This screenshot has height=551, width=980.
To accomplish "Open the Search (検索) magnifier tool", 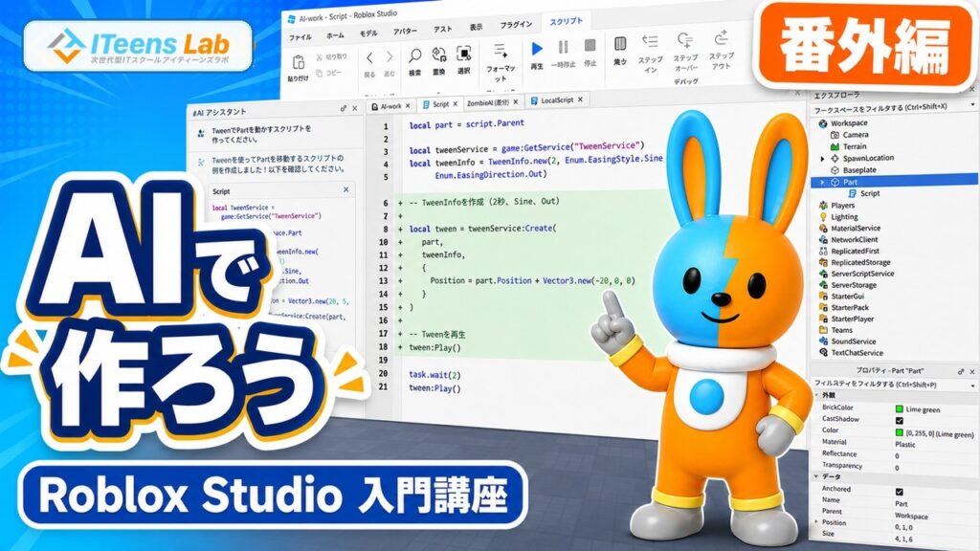I will [414, 55].
